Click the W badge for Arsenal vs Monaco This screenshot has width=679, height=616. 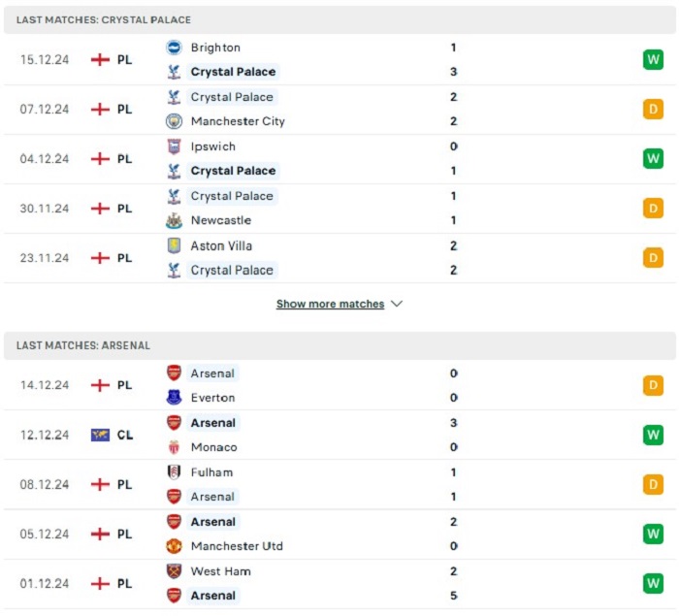[x=653, y=435]
